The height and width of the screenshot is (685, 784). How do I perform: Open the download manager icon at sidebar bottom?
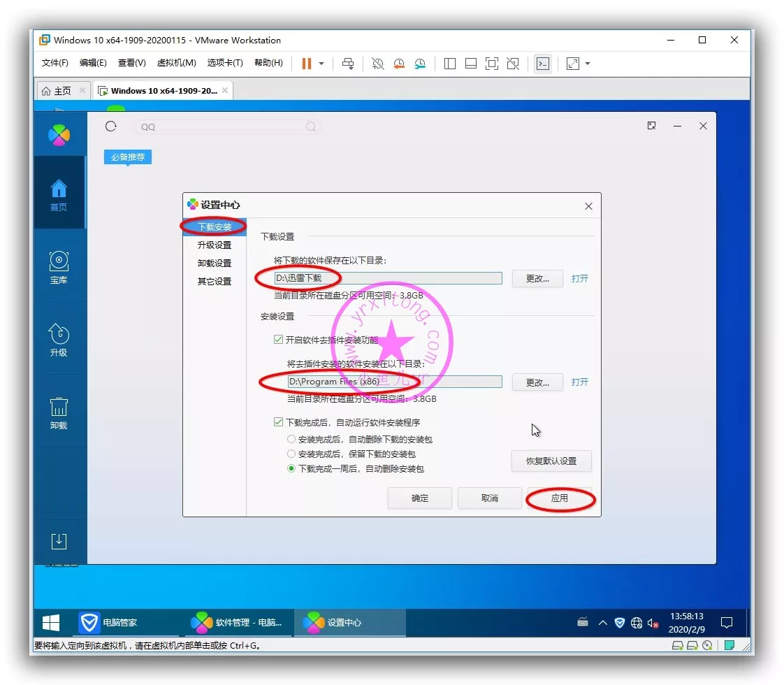click(59, 540)
